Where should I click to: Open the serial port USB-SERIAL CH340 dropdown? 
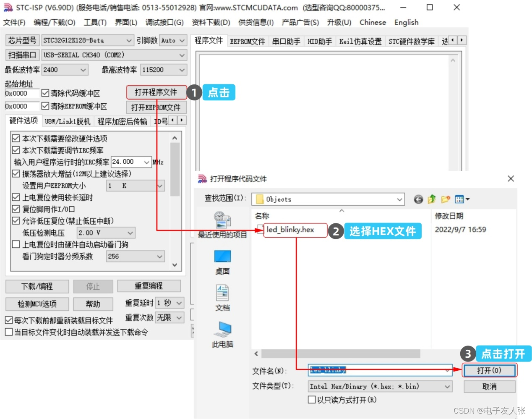click(114, 55)
